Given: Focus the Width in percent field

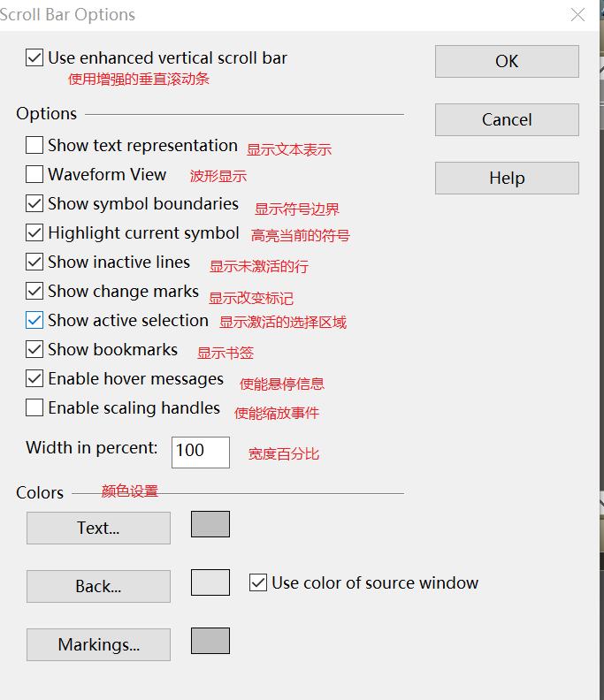Looking at the screenshot, I should [201, 453].
